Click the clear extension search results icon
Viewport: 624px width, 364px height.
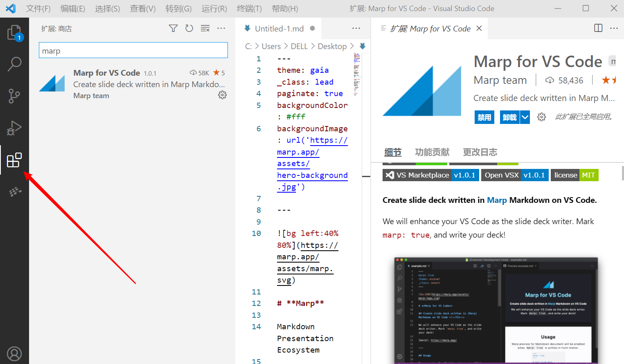click(x=205, y=28)
